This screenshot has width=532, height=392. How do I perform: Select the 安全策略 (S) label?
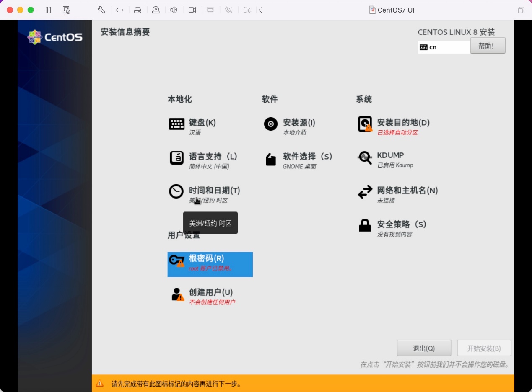(402, 224)
